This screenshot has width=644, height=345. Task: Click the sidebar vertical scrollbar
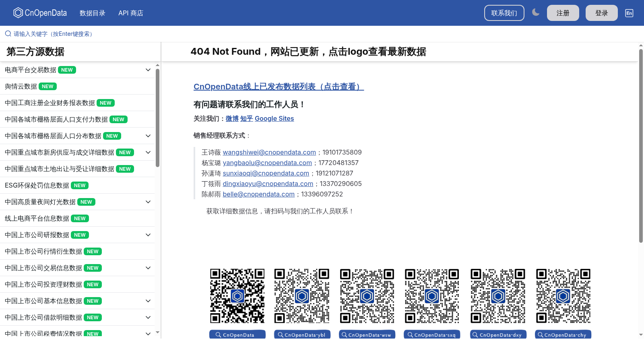[158, 118]
